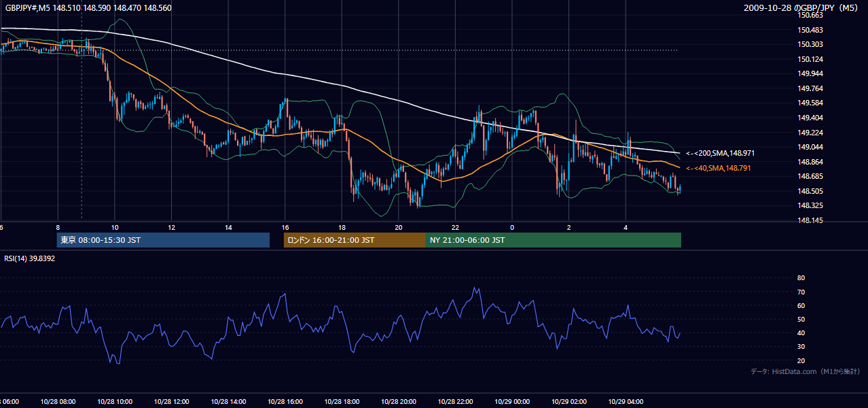868x408 pixels.
Task: Click RSI scale value 70
Action: (801, 292)
